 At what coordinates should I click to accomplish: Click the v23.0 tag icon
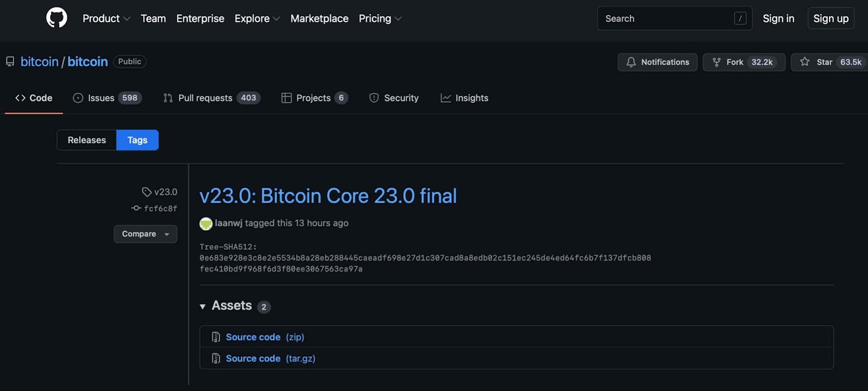point(146,192)
